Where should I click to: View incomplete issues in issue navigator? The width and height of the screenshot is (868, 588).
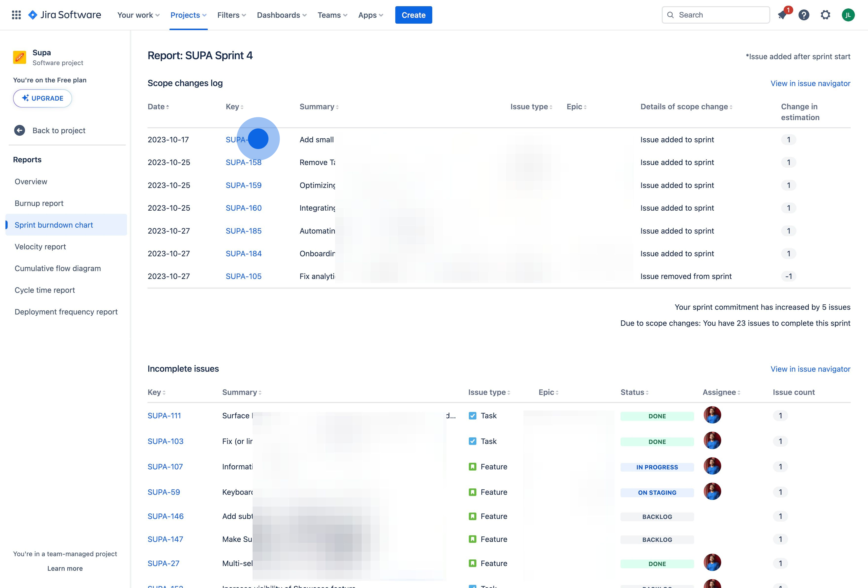pyautogui.click(x=810, y=369)
